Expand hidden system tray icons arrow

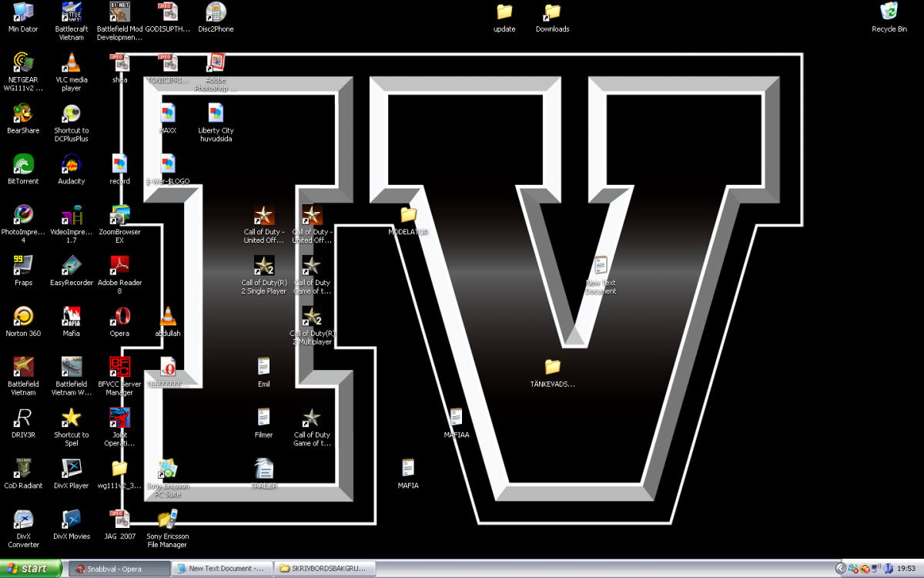(839, 569)
